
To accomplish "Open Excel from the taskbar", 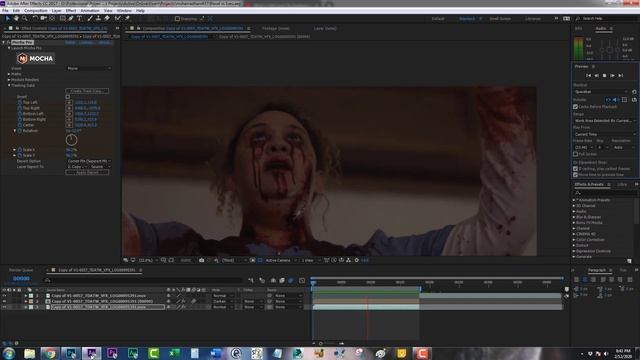I will pos(174,353).
